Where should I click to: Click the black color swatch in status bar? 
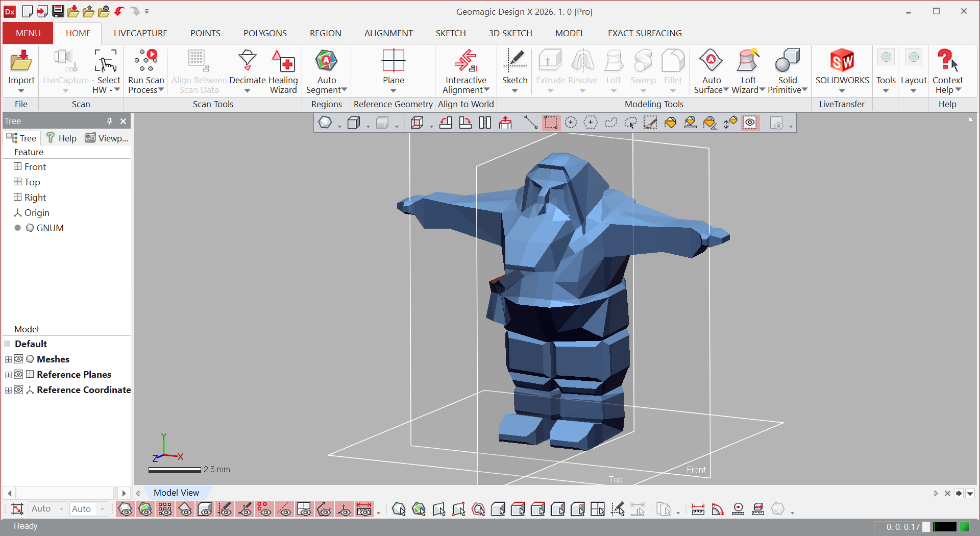point(944,526)
